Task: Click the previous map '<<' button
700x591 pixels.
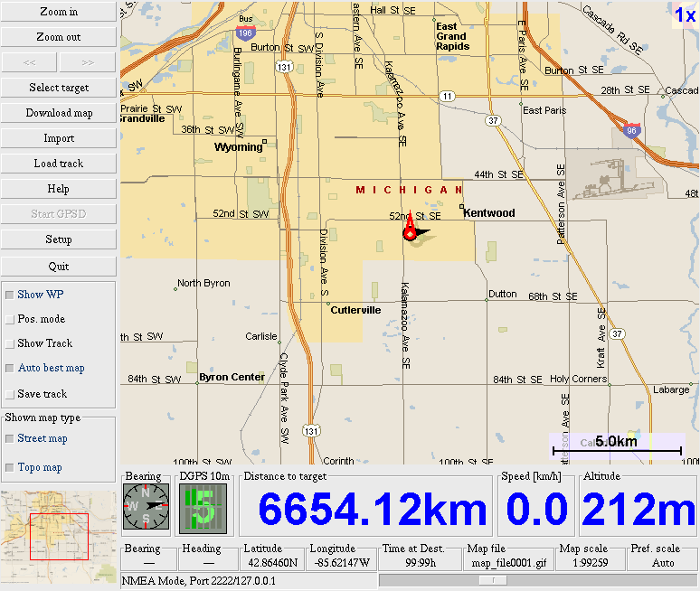Action: [x=30, y=62]
